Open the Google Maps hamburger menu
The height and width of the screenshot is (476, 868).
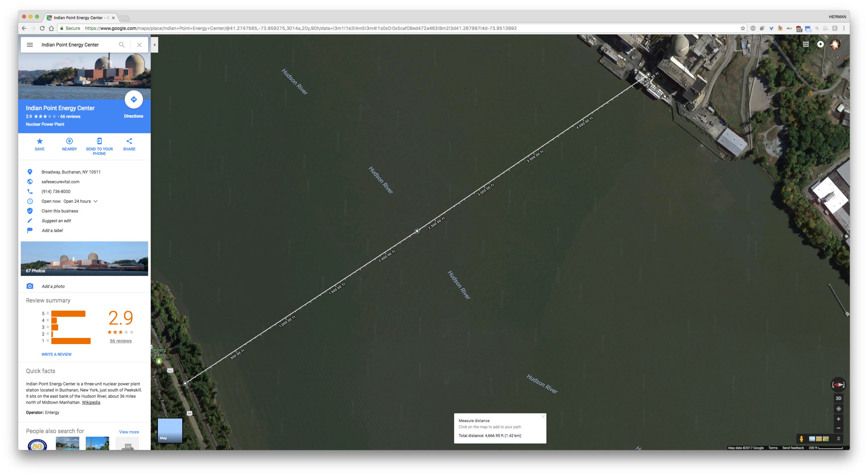[x=30, y=45]
